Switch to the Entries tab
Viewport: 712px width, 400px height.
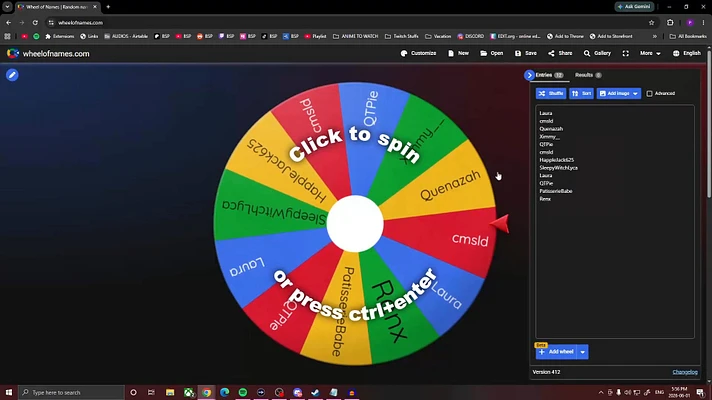click(x=549, y=75)
